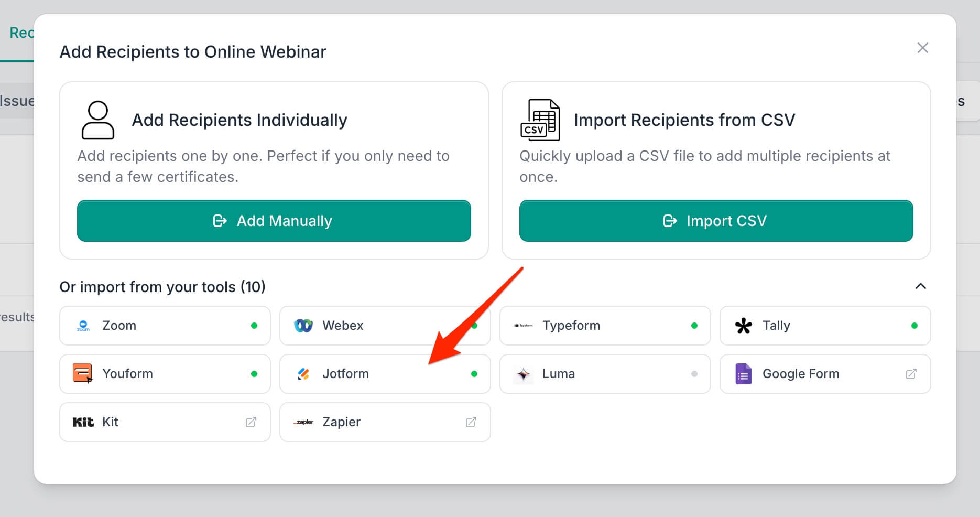980x517 pixels.
Task: Click the Luma sparkle icon
Action: (523, 374)
